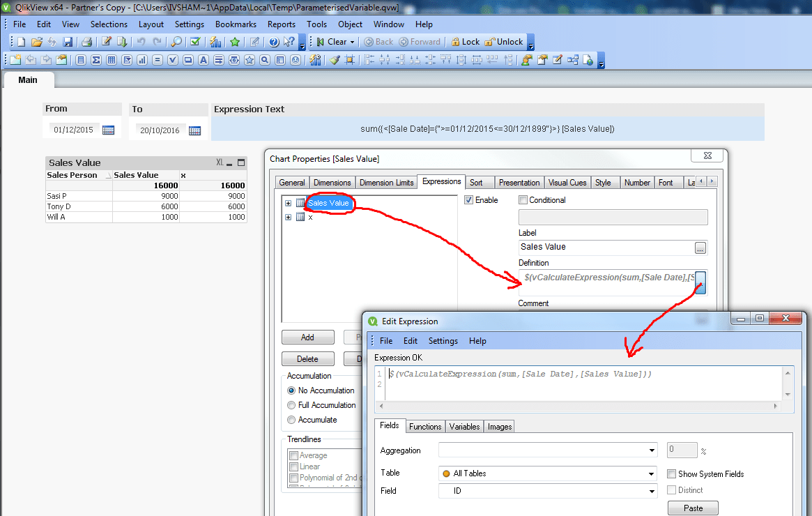Toggle the Average trendline checkbox

pyautogui.click(x=293, y=455)
